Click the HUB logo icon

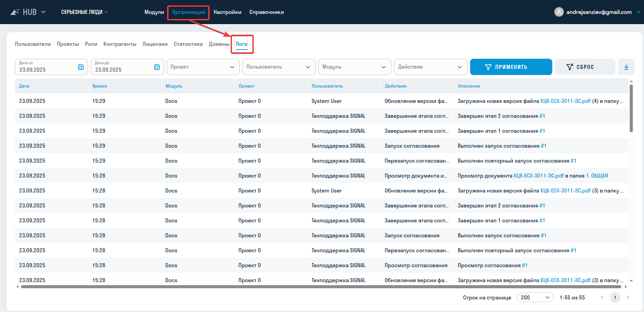click(x=15, y=12)
